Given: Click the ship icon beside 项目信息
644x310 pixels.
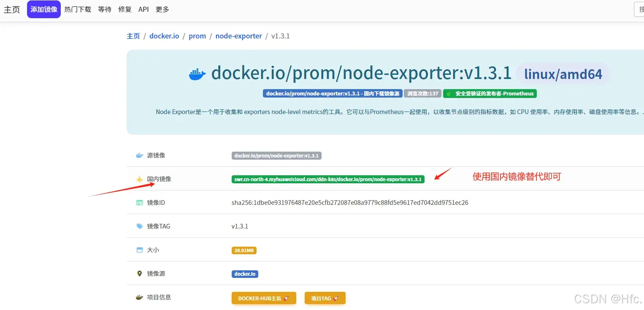Looking at the screenshot, I should tap(140, 297).
